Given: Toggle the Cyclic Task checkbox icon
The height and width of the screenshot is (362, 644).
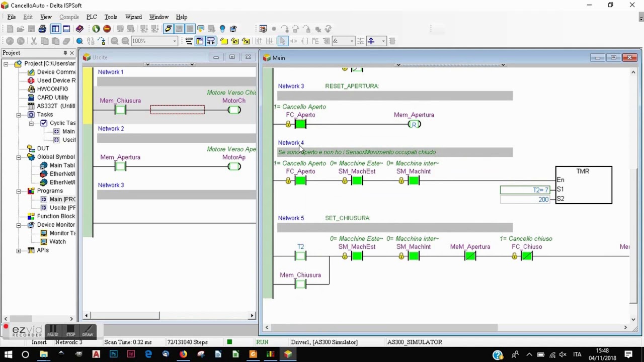Looking at the screenshot, I should click(x=44, y=123).
